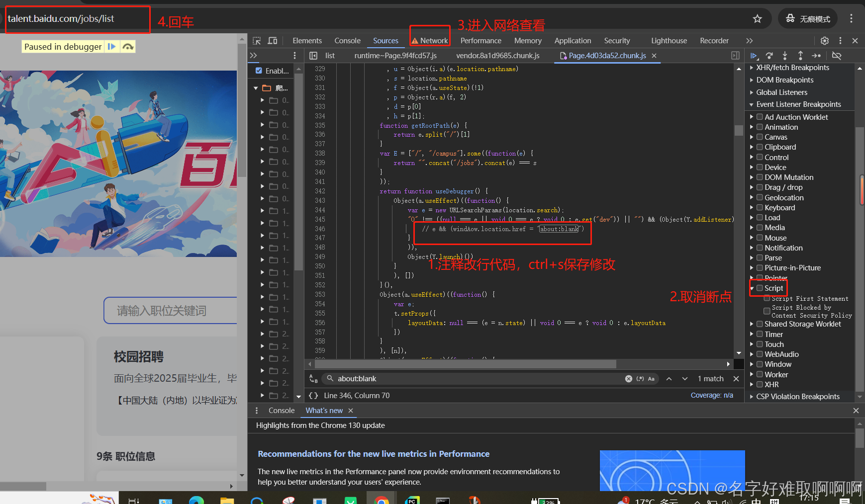
Task: Step into next function call
Action: [785, 56]
